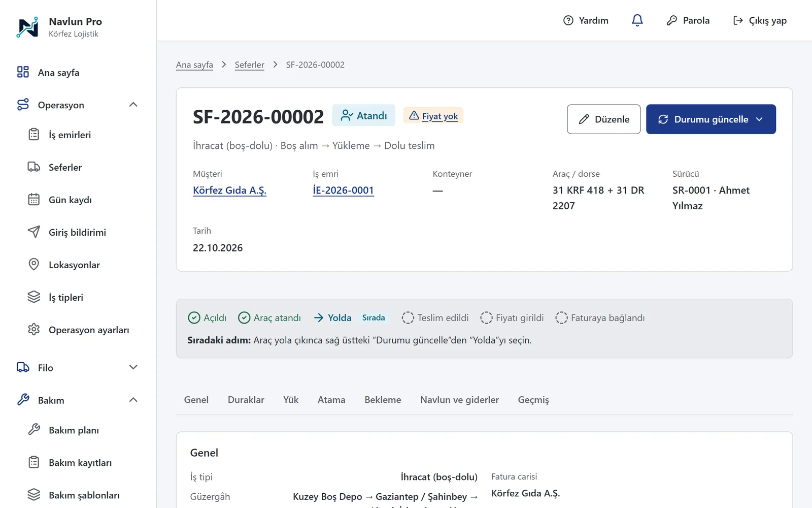Open the Bekleme tab
This screenshot has width=812, height=508.
pyautogui.click(x=383, y=400)
